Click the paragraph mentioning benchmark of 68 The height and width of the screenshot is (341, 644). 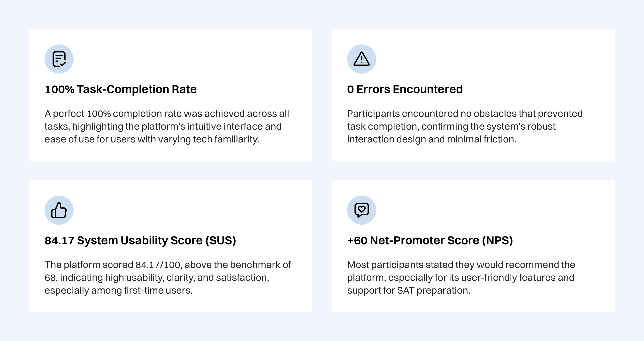[x=168, y=278]
